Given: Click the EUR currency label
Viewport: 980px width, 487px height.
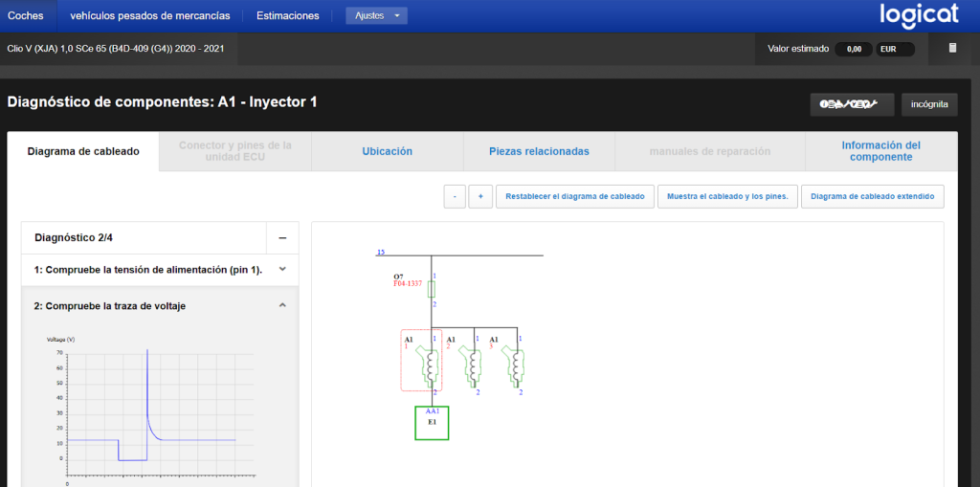Looking at the screenshot, I should (x=895, y=49).
